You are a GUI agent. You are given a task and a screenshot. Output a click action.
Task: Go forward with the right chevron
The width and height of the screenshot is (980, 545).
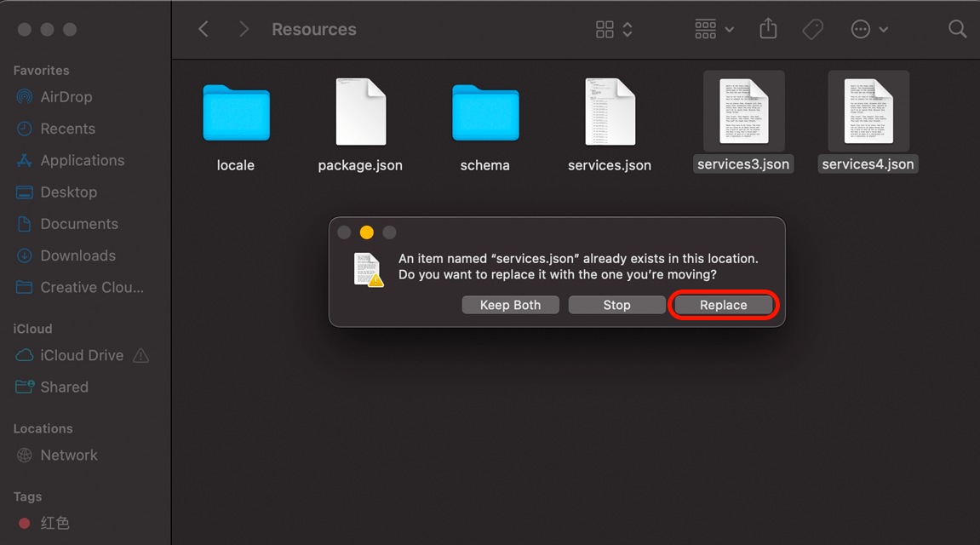pyautogui.click(x=244, y=29)
